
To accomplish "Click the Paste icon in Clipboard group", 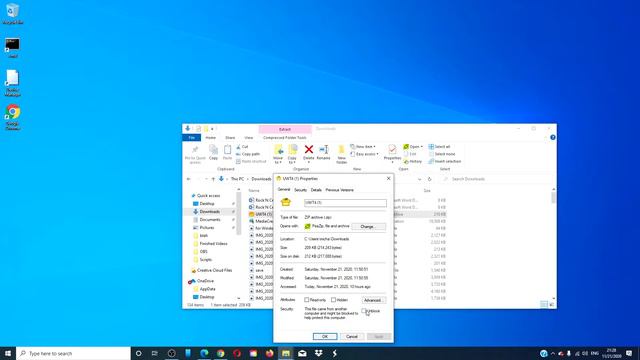I will click(x=227, y=150).
